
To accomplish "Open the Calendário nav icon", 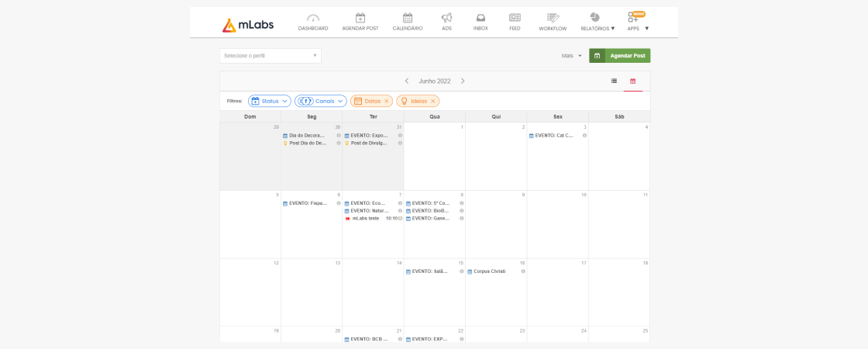I will [x=408, y=18].
